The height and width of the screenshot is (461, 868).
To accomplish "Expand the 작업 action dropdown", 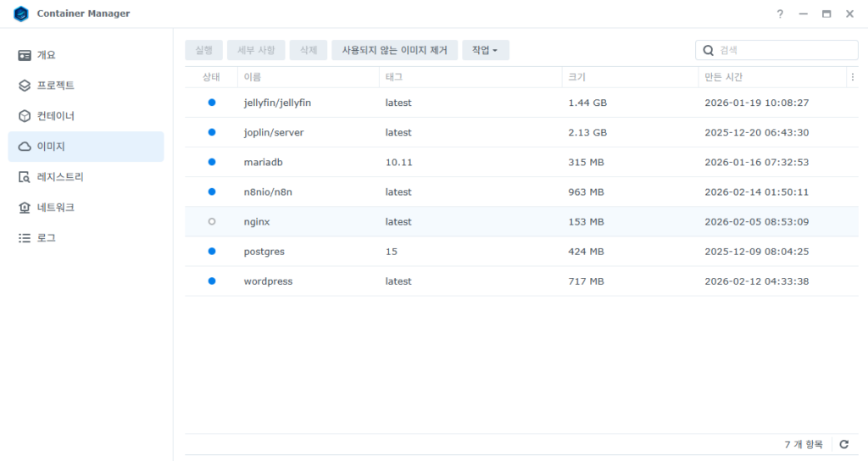I will [x=485, y=50].
